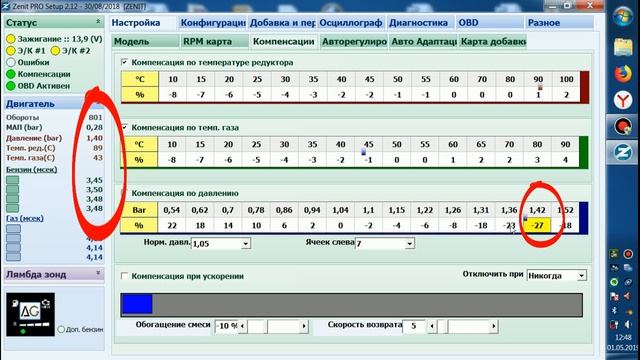This screenshot has height=360, width=640.
Task: Open the Норм. давл. 1,05 dropdown
Action: 245,244
